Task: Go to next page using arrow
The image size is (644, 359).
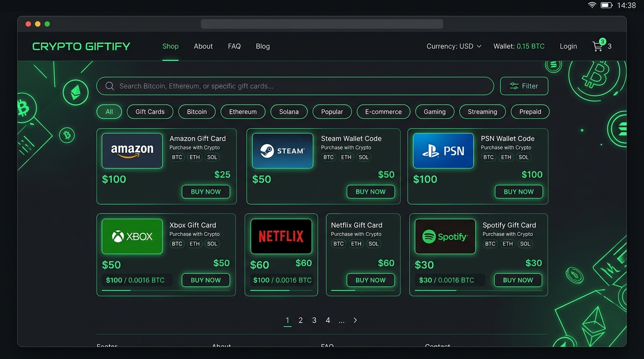Action: (355, 320)
